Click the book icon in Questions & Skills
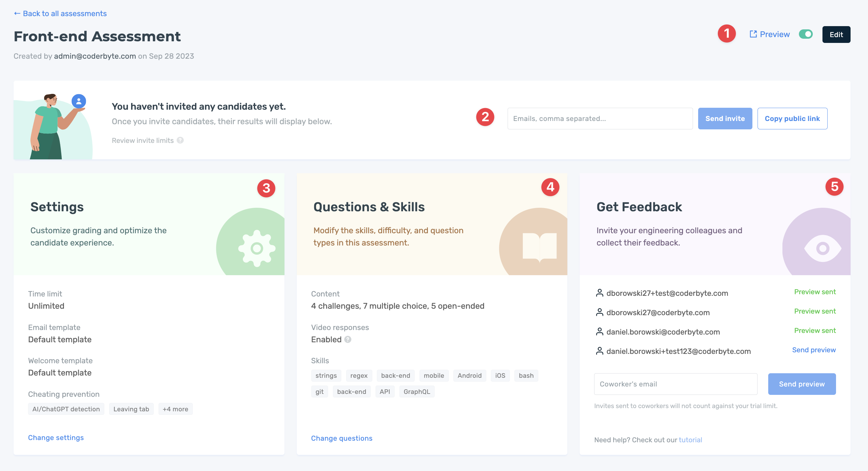Image resolution: width=868 pixels, height=471 pixels. click(x=539, y=246)
